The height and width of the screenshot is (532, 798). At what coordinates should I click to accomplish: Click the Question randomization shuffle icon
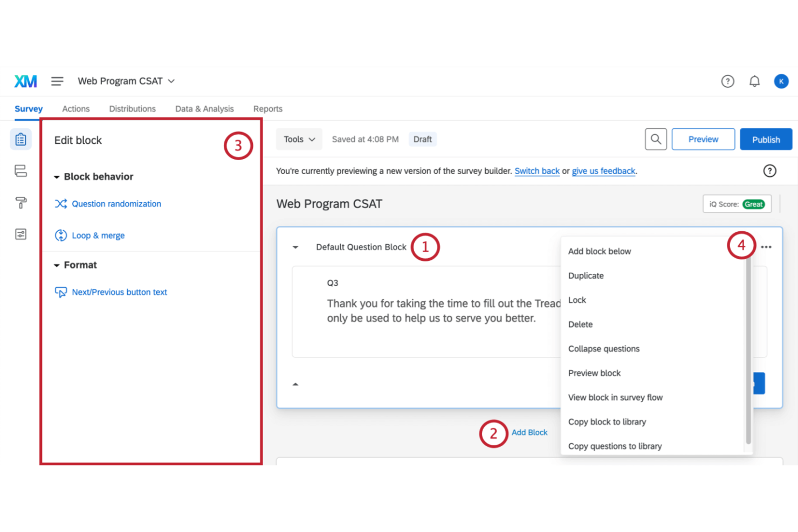click(x=61, y=204)
